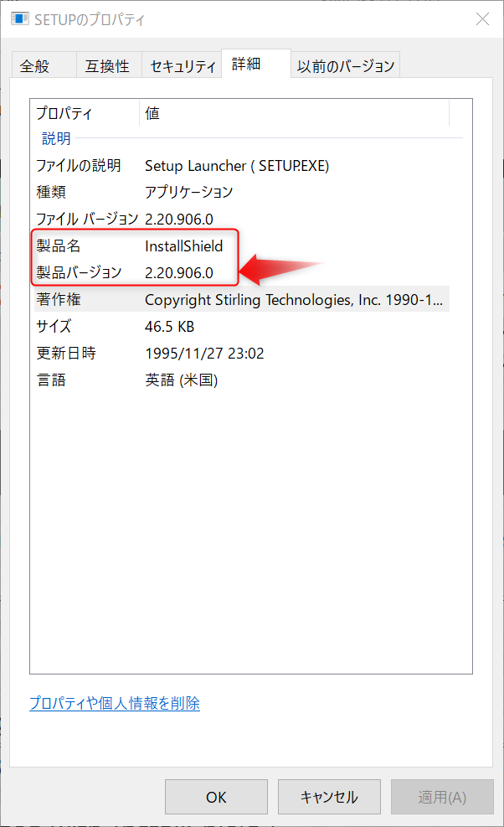Click the 46.5 KB value
Viewport: 504px width, 827px height.
(170, 327)
